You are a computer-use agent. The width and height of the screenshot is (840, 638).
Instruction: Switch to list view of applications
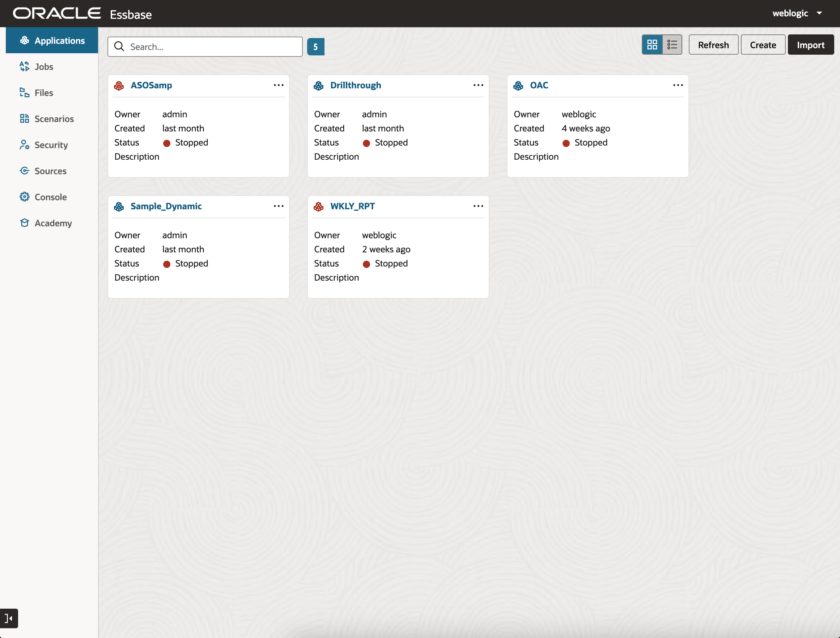click(672, 45)
